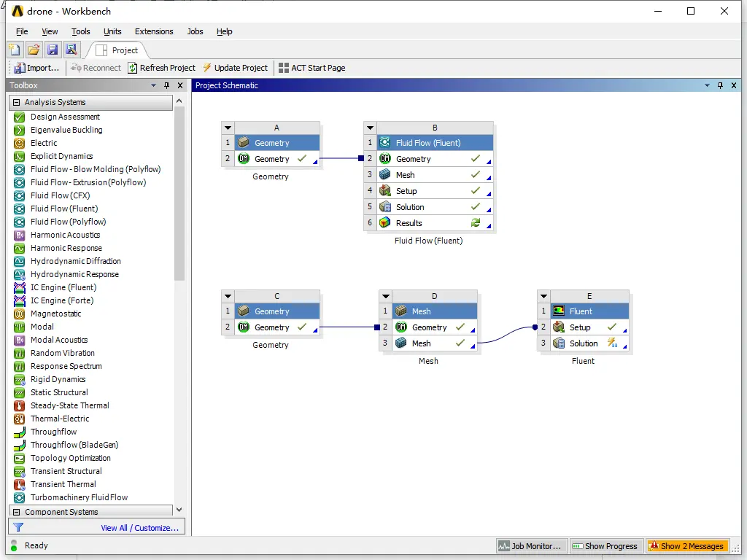Click the Thermal-Electric icon
Screen dimensions: 747x560
tap(19, 419)
